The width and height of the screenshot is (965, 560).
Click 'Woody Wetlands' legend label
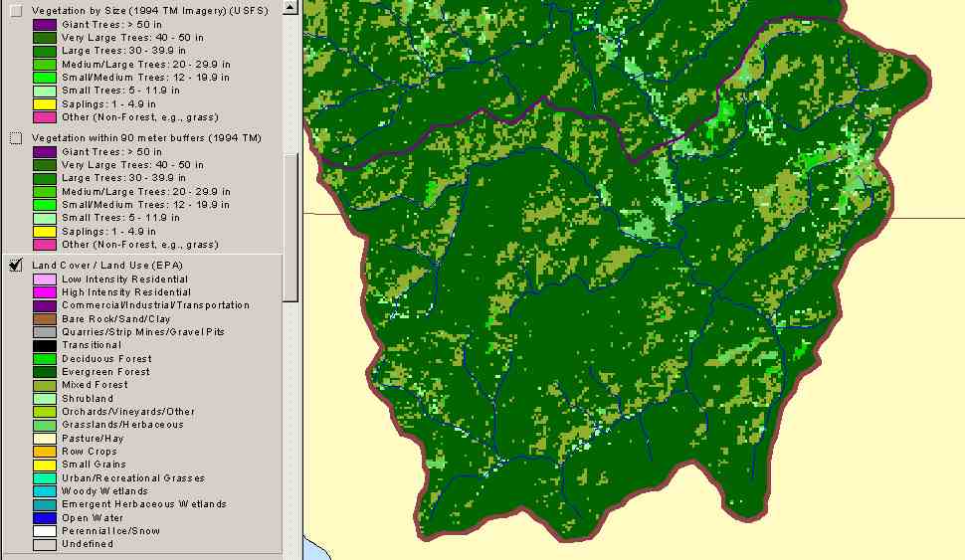click(104, 491)
